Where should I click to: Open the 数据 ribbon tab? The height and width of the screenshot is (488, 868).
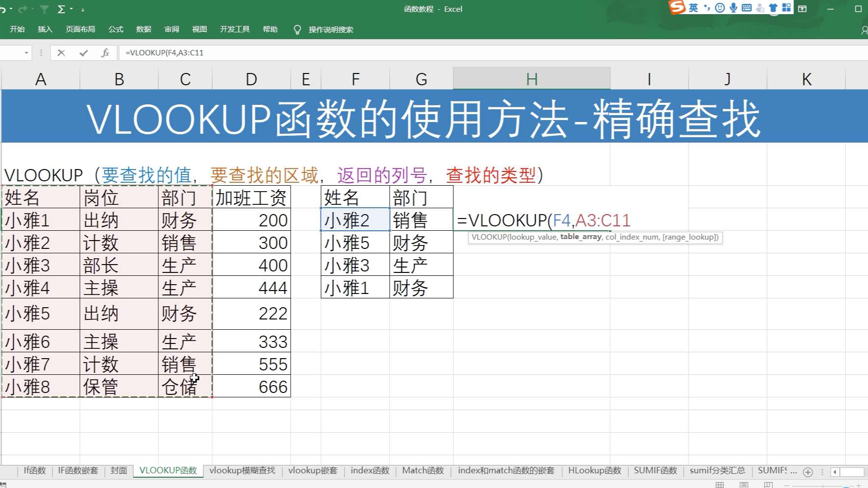click(x=144, y=29)
